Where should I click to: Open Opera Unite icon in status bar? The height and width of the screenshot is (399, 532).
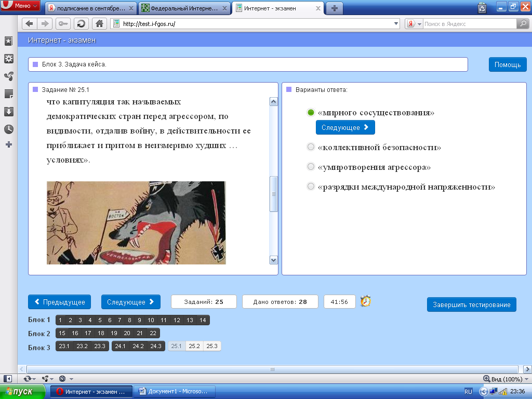(45, 379)
